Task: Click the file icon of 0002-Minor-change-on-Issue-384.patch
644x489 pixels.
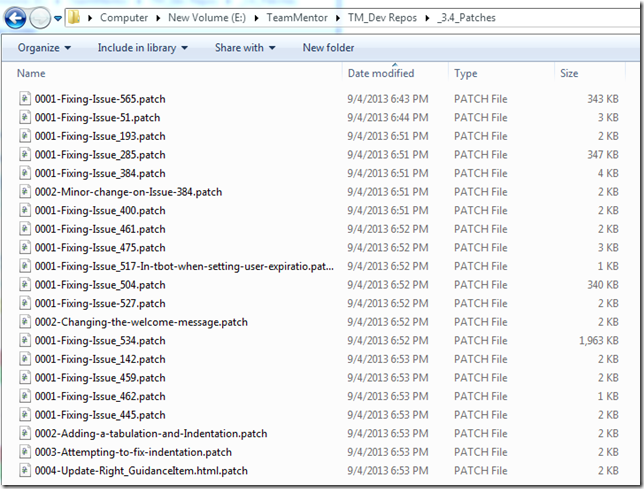Action: [x=25, y=192]
